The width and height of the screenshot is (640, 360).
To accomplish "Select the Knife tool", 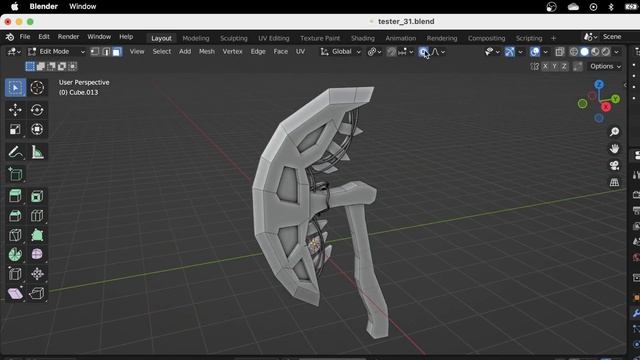I will pyautogui.click(x=16, y=235).
